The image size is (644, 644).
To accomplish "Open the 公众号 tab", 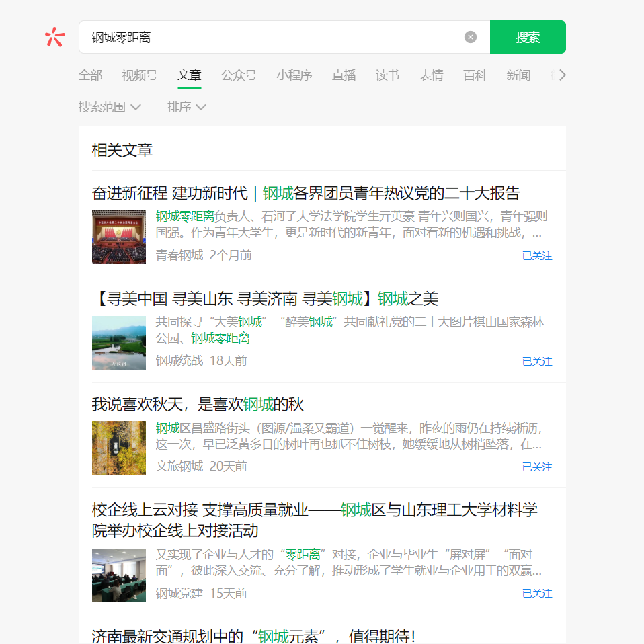I will [239, 75].
